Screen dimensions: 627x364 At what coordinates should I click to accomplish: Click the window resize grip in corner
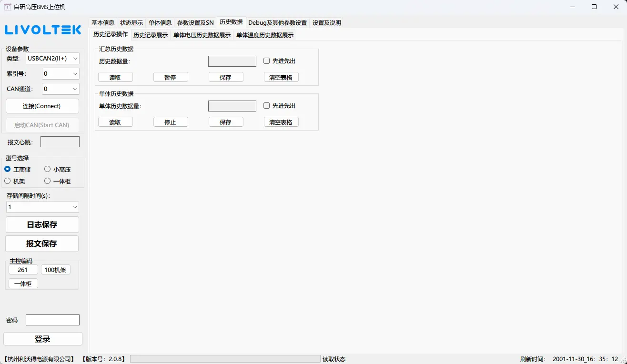click(x=623, y=360)
